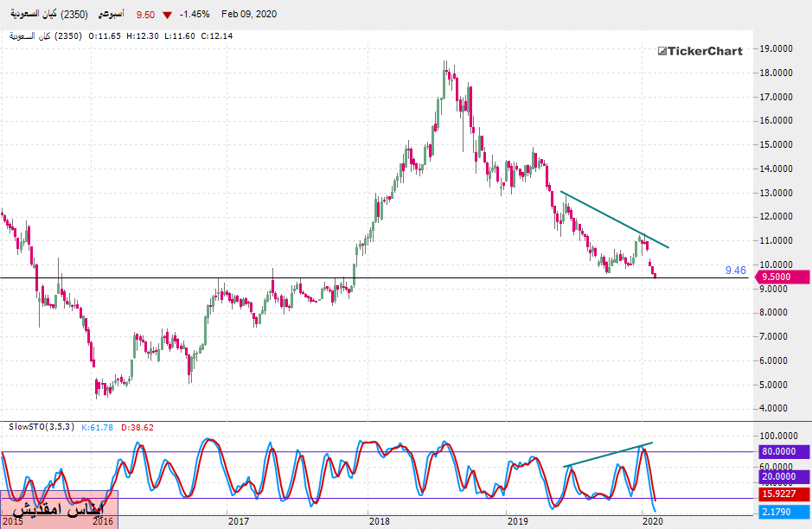Screen dimensions: 812x529
Task: Click the 2018 label on time axis
Action: (x=379, y=521)
